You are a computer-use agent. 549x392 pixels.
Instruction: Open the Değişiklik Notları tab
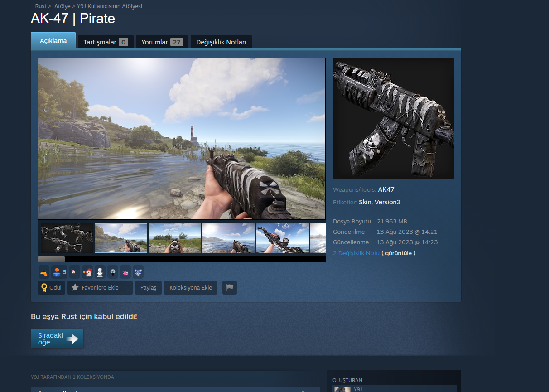coord(221,42)
